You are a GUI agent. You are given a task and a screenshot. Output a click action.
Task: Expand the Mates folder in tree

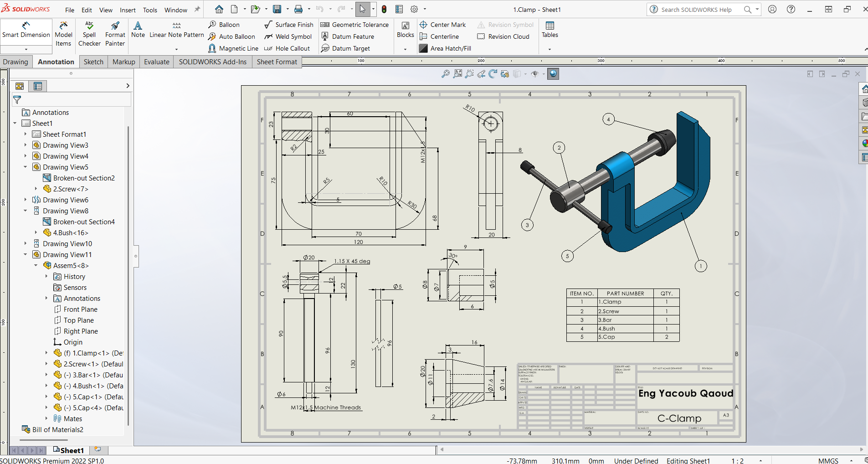46,418
